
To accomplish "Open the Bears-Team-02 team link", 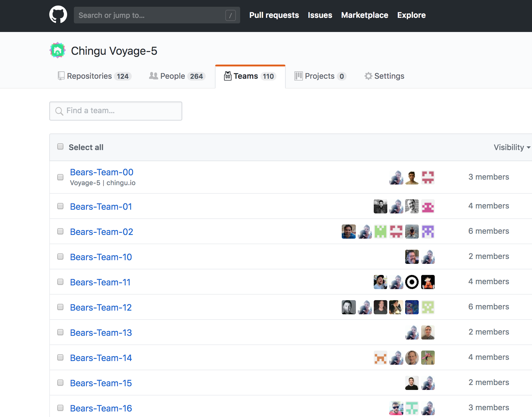I will [x=102, y=232].
